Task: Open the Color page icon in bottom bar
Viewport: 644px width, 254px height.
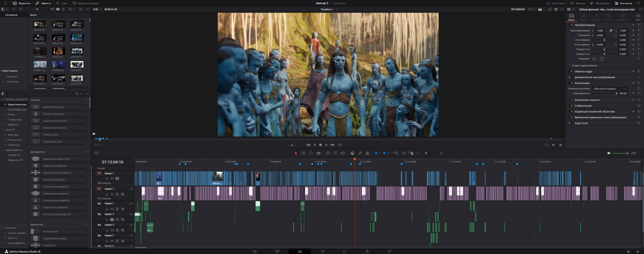Action: [x=345, y=252]
